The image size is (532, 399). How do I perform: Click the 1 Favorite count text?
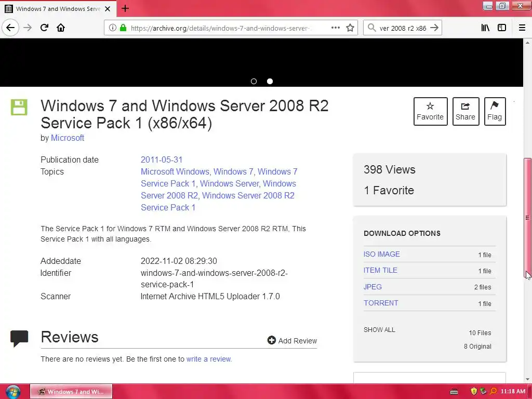(x=389, y=190)
